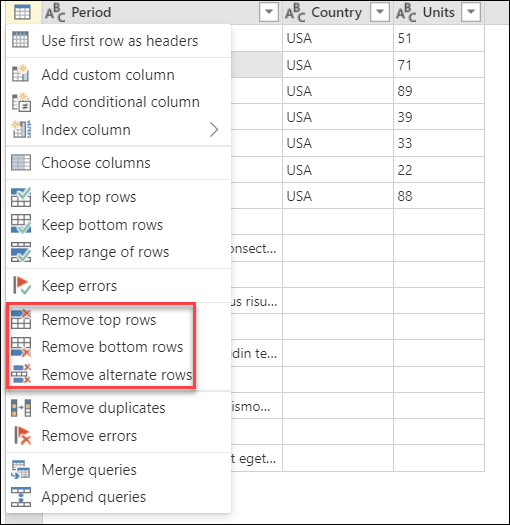Click the Use first row as headers icon

coord(20,40)
